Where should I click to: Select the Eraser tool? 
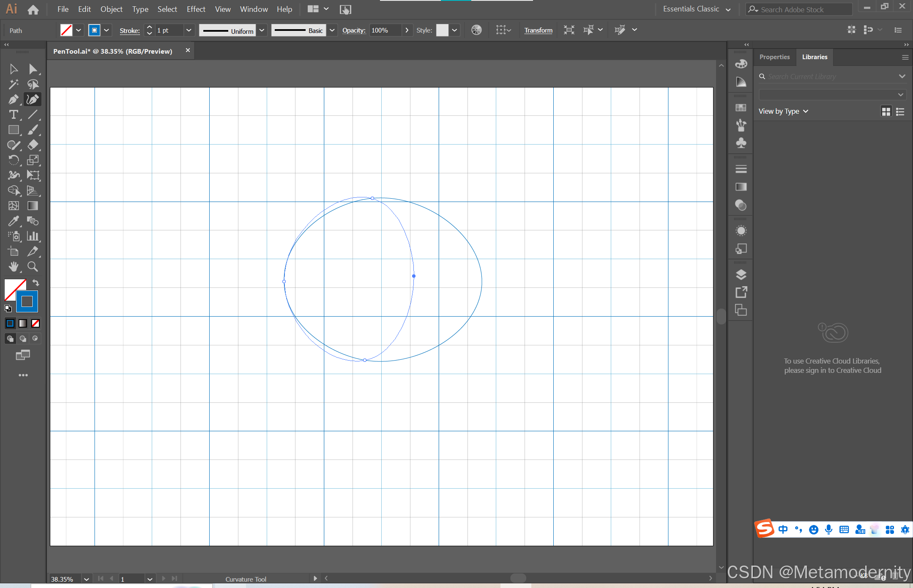[x=33, y=145]
